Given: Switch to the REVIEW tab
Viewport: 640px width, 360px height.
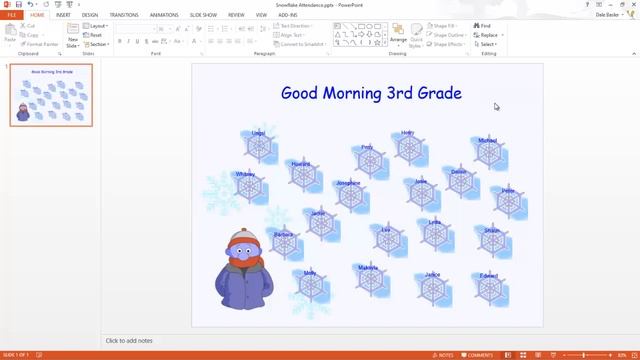Looking at the screenshot, I should (236, 15).
